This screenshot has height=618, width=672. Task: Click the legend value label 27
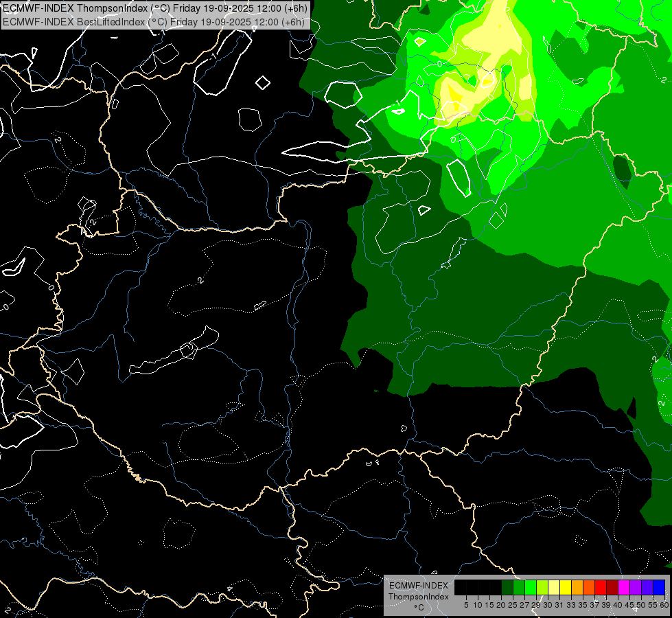coord(524,605)
